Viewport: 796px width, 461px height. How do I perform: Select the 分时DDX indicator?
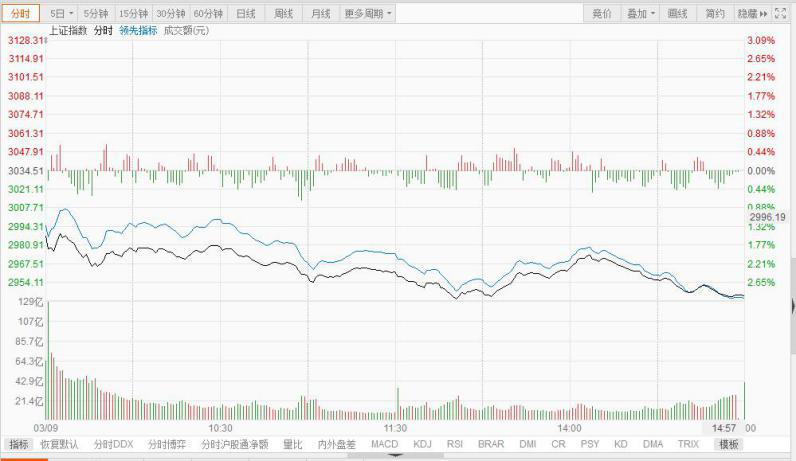point(113,444)
